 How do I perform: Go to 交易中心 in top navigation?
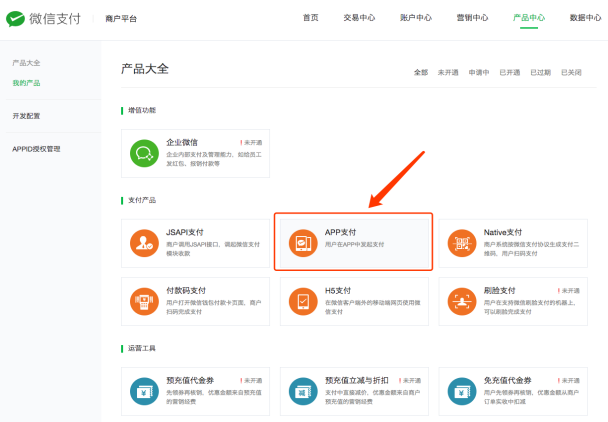click(x=359, y=18)
